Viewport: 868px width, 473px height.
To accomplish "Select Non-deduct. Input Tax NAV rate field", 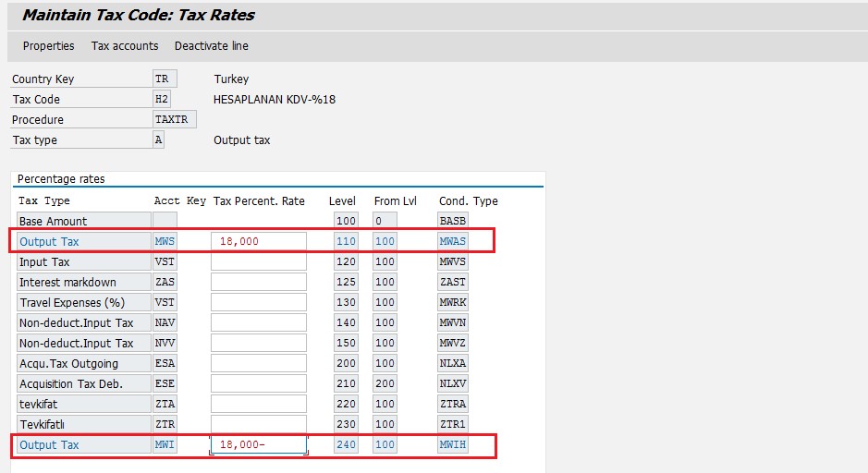I will [259, 322].
